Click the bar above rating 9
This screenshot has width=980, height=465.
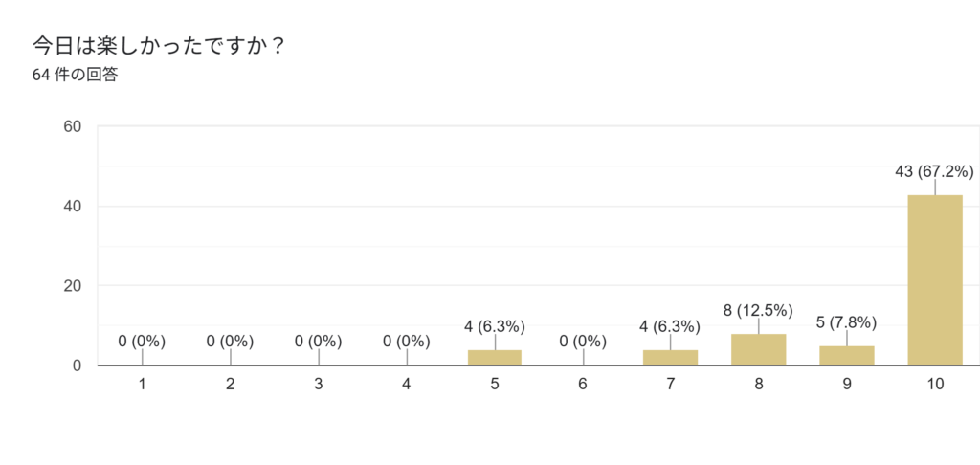(846, 355)
